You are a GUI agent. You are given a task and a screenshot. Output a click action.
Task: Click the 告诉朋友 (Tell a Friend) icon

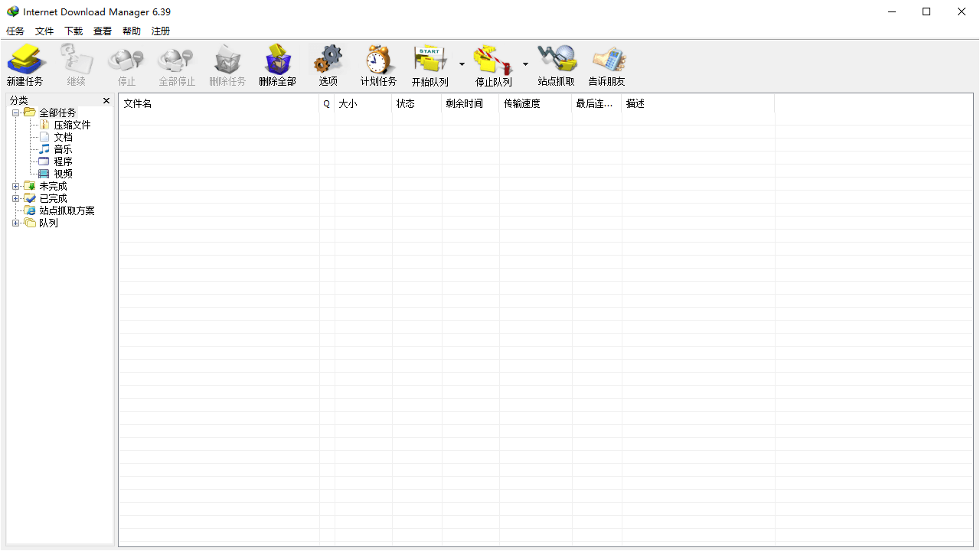point(606,60)
